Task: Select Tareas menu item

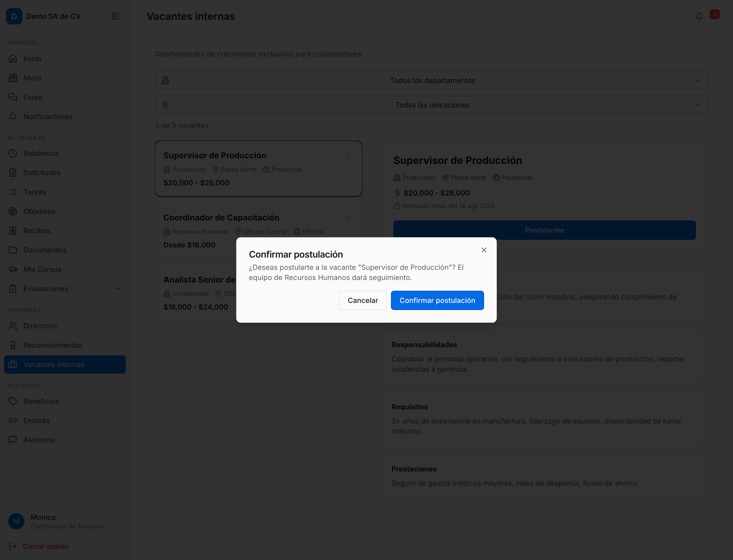Action: pyautogui.click(x=65, y=192)
